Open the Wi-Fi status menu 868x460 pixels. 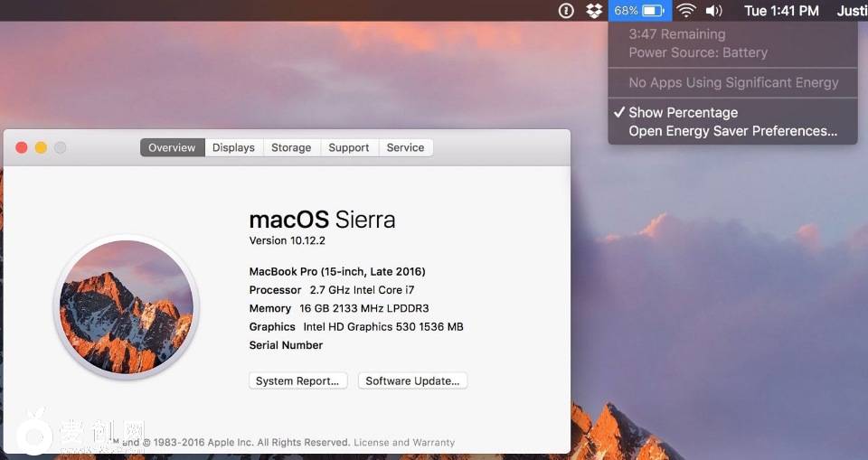tap(686, 11)
